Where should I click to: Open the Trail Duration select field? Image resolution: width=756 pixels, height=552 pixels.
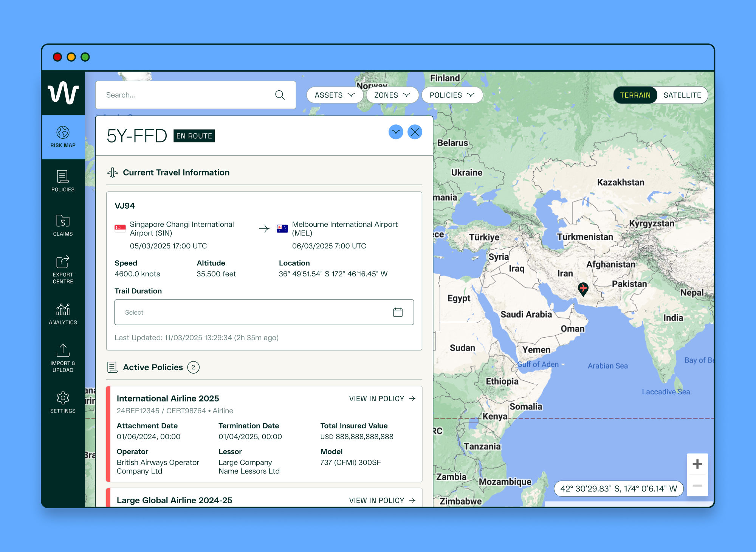click(x=264, y=312)
